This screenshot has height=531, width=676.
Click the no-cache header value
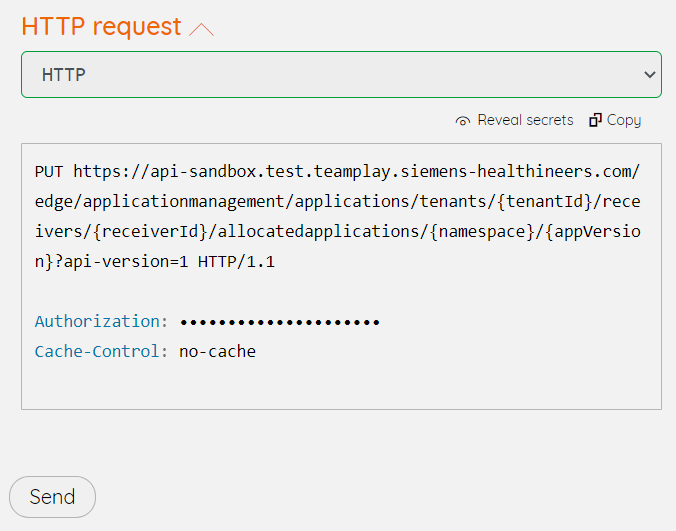click(x=217, y=351)
